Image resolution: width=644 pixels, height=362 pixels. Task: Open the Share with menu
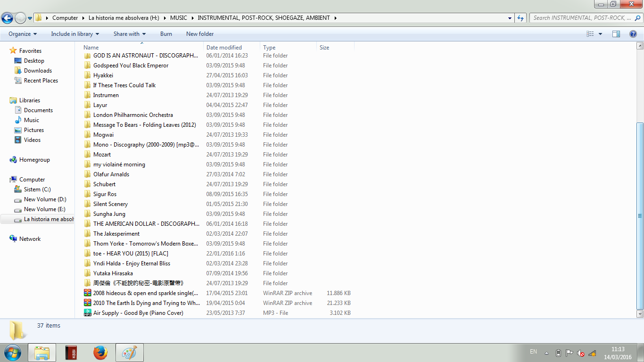coord(130,34)
